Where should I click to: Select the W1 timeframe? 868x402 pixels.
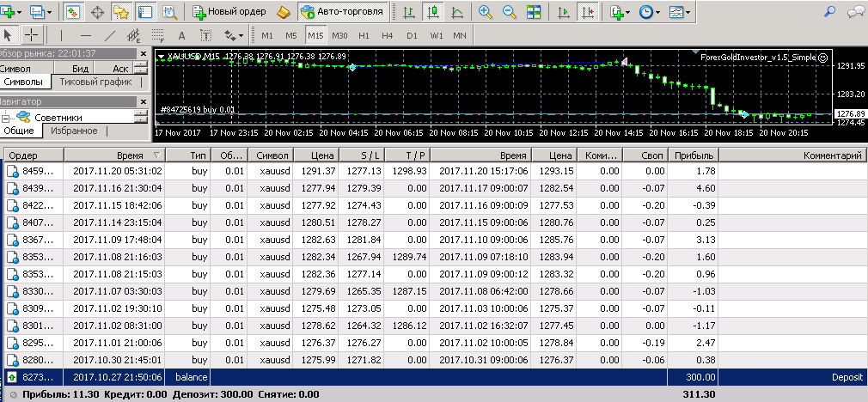click(x=437, y=36)
